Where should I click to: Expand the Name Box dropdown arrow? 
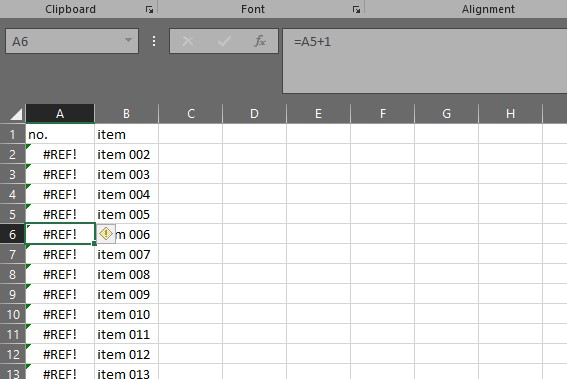click(128, 41)
